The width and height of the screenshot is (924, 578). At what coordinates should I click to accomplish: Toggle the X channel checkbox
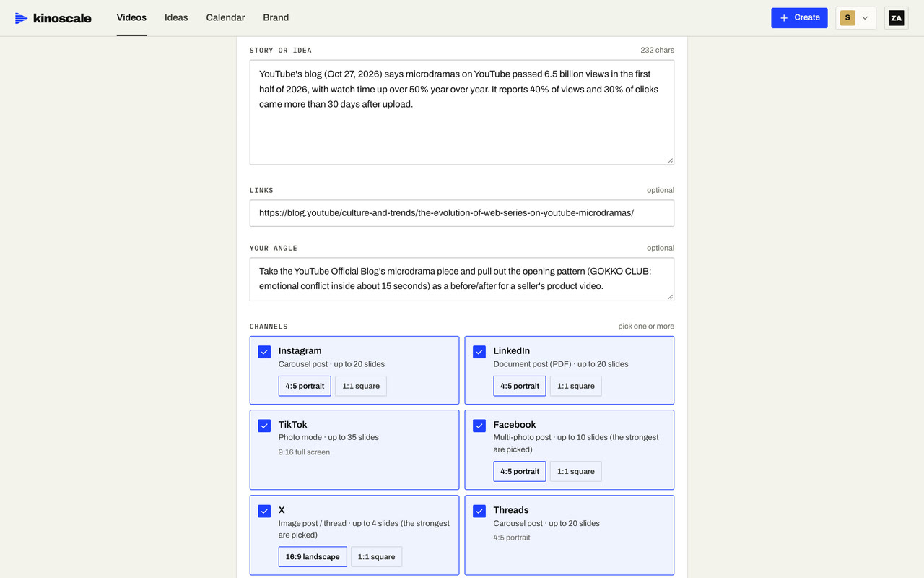(264, 511)
